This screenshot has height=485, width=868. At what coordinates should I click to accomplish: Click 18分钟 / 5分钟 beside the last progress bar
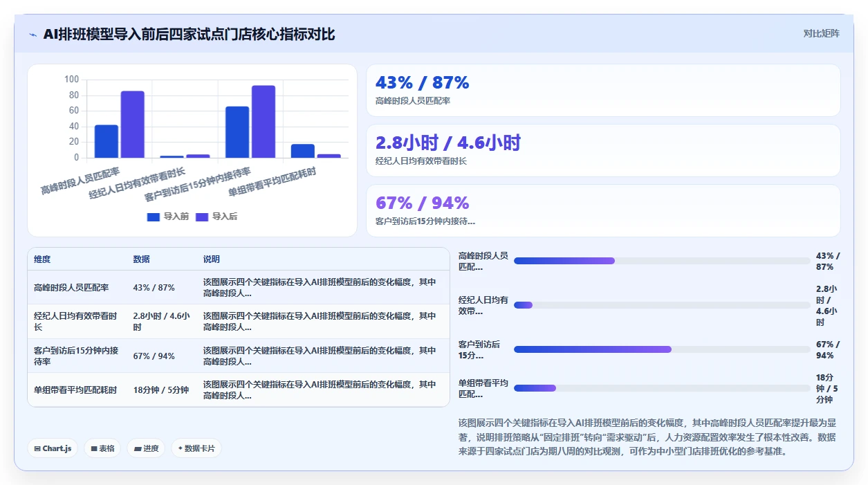pos(827,388)
